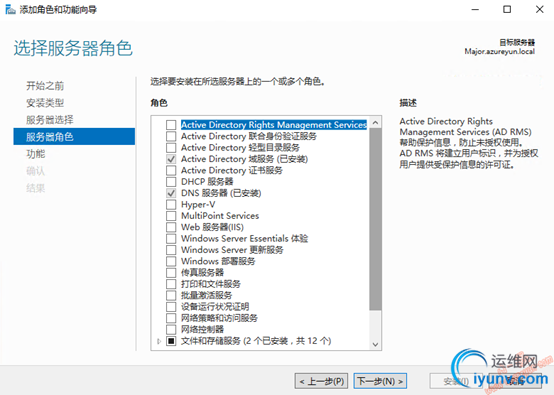Select the DHCP 服务器 role label
554x395 pixels.
point(207,182)
